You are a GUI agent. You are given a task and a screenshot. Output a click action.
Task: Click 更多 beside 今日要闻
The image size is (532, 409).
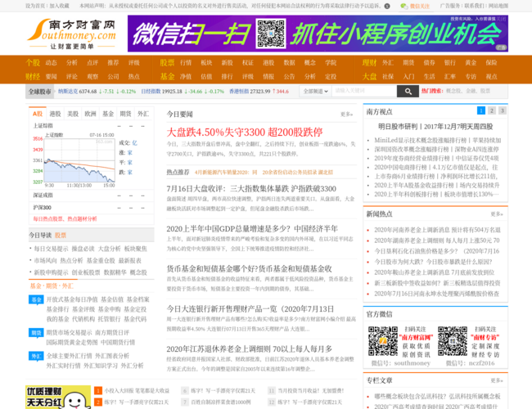pos(346,115)
